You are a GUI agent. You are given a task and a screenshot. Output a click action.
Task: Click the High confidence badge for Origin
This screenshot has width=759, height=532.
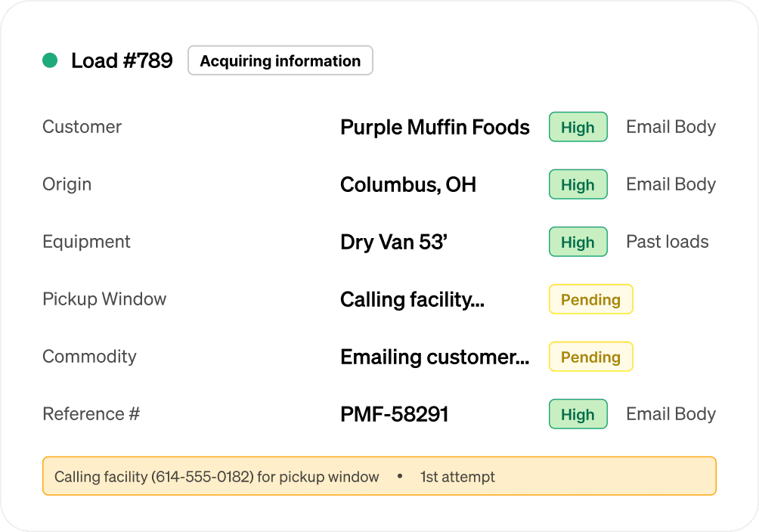tap(578, 185)
